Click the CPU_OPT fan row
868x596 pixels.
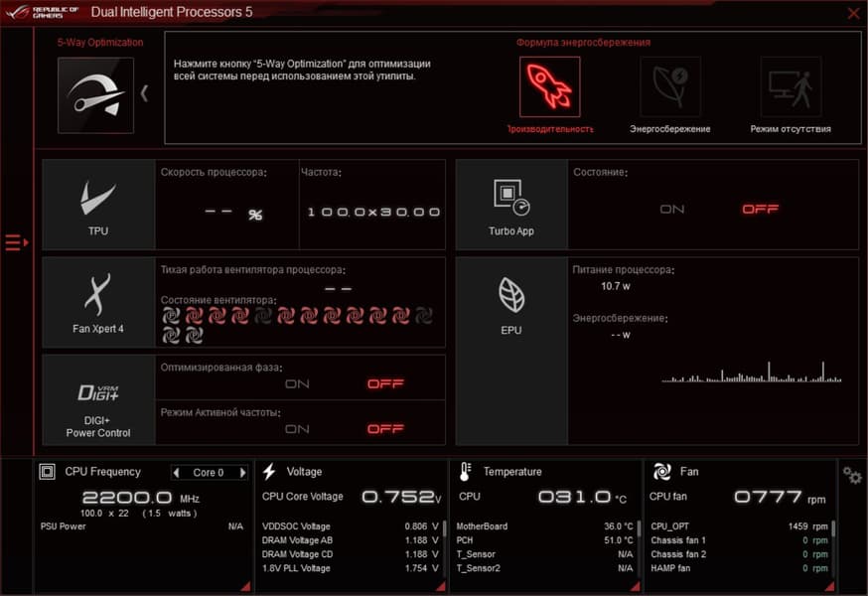[x=740, y=526]
